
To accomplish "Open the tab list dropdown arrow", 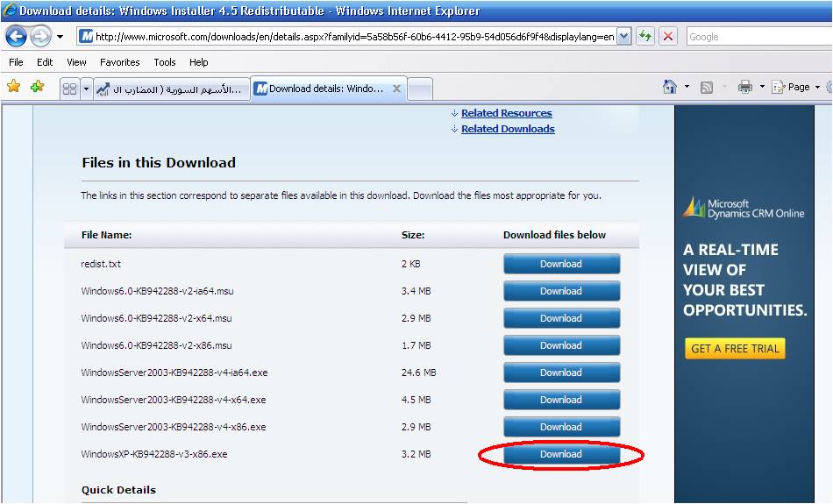I will 87,89.
